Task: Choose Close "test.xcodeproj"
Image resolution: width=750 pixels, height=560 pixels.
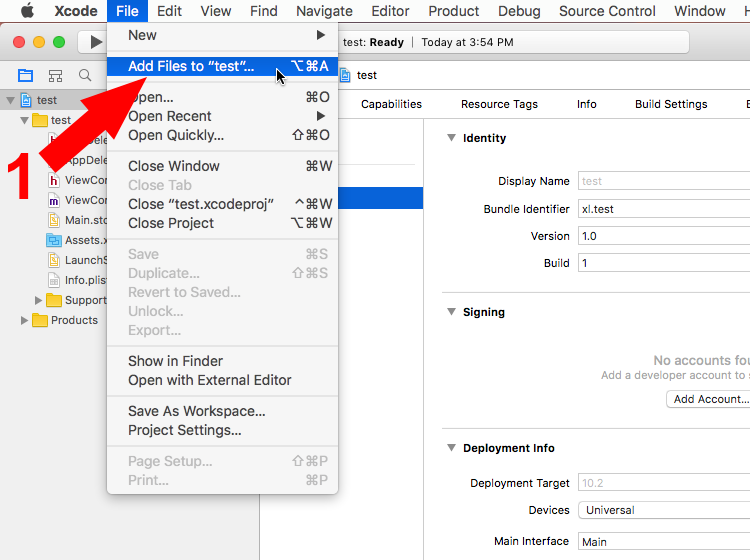Action: coord(222,204)
